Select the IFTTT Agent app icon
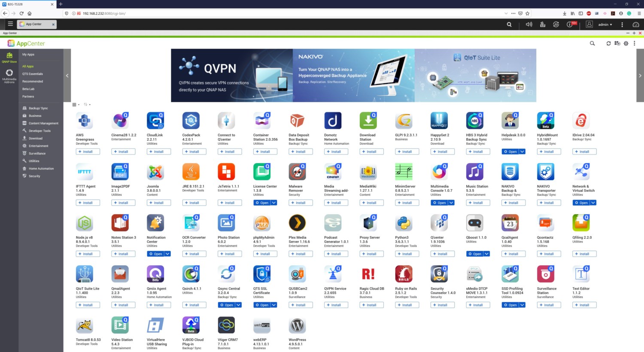 point(85,172)
